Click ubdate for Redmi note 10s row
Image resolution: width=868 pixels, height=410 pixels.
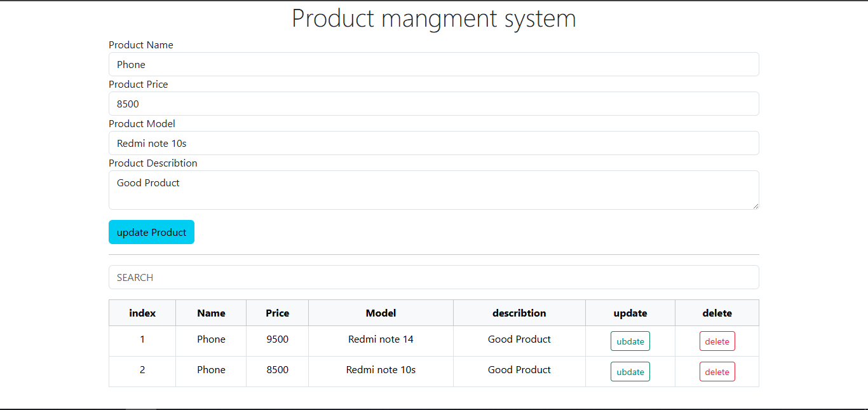(630, 371)
